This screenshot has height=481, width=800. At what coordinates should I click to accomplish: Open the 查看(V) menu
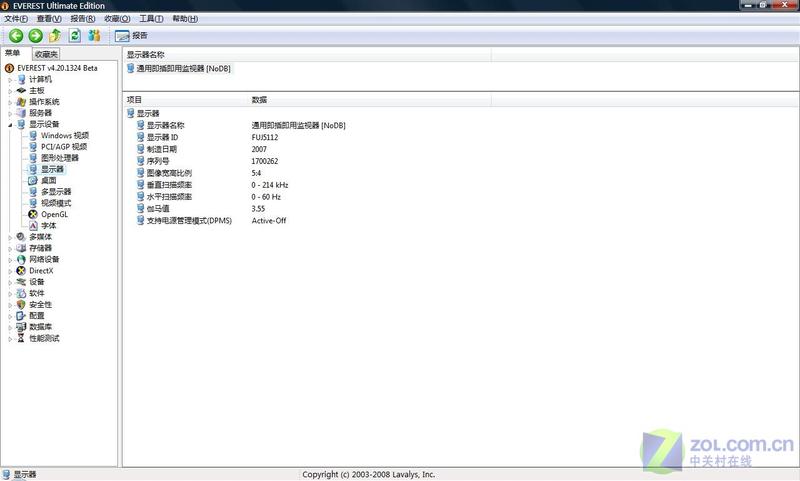pyautogui.click(x=49, y=19)
